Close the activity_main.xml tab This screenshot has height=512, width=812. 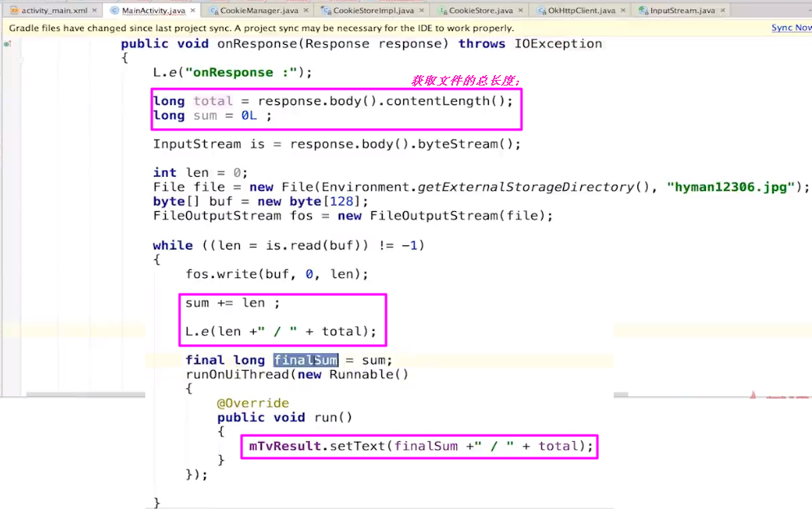pyautogui.click(x=94, y=11)
